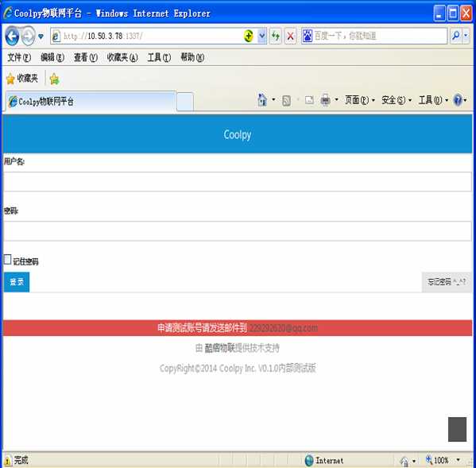This screenshot has height=468, width=476.
Task: Open the 安全(S) command bar menu
Action: pos(397,100)
